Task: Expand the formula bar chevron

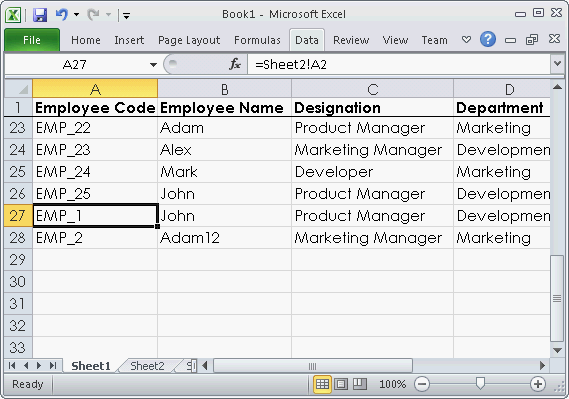Action: [557, 64]
